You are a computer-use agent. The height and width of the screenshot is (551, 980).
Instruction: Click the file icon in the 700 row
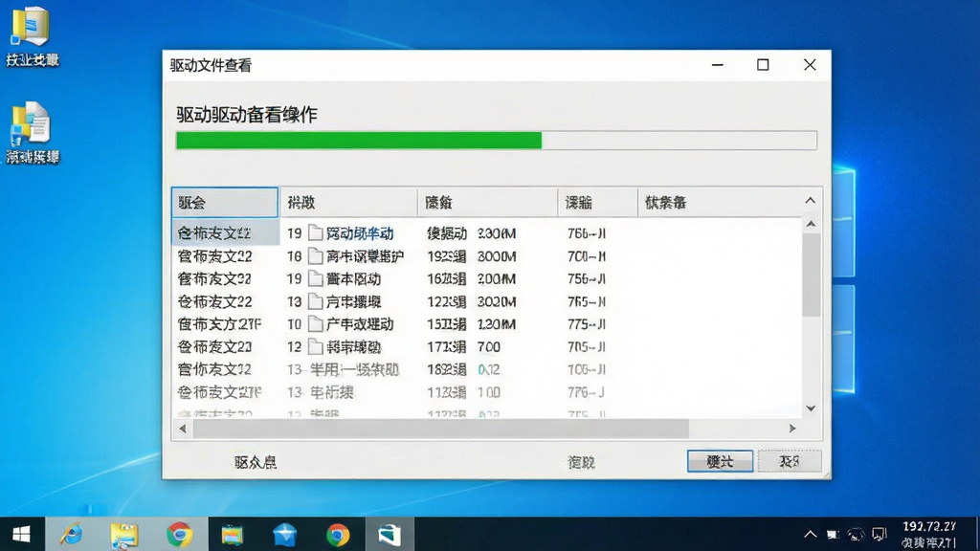(316, 346)
